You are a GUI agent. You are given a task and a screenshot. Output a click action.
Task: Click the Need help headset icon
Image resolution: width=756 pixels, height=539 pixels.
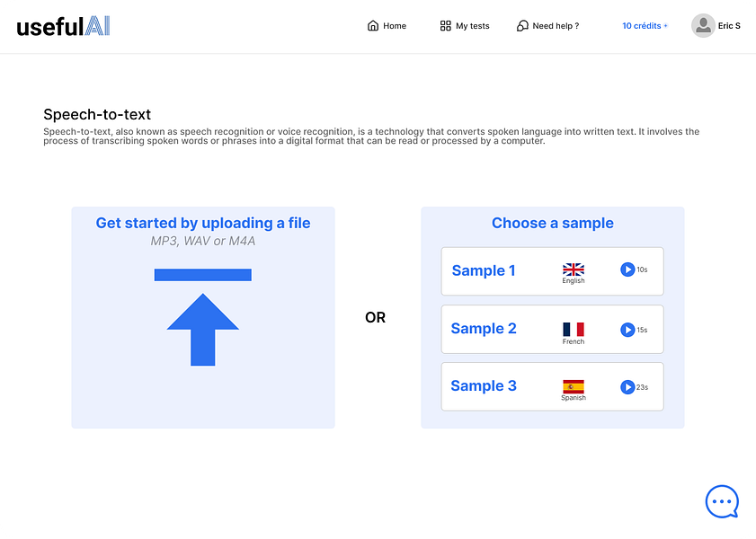(x=522, y=25)
